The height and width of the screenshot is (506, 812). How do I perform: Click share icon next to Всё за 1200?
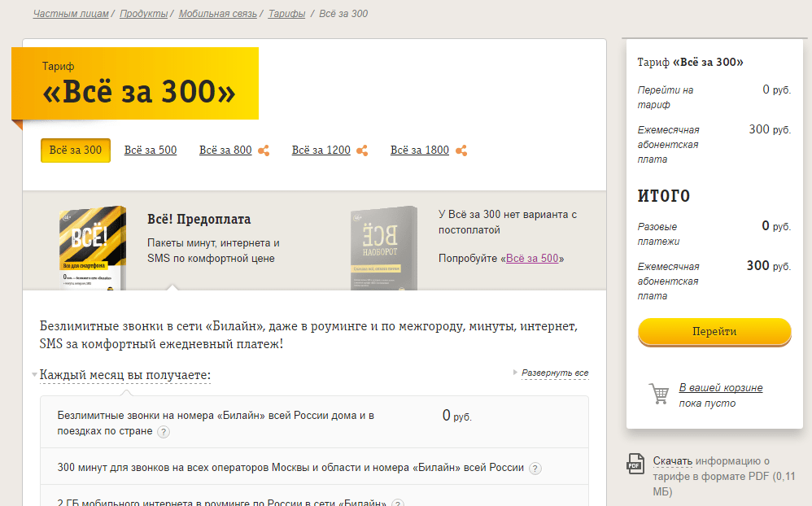[362, 150]
